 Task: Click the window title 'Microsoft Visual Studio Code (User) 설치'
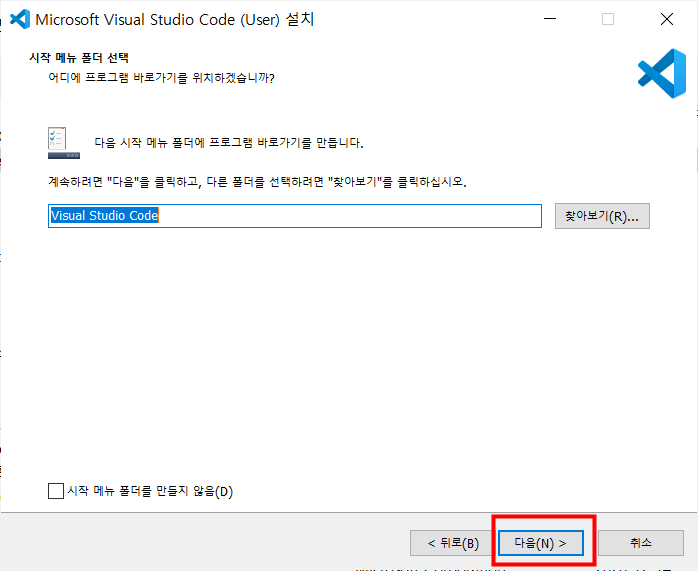pyautogui.click(x=174, y=20)
